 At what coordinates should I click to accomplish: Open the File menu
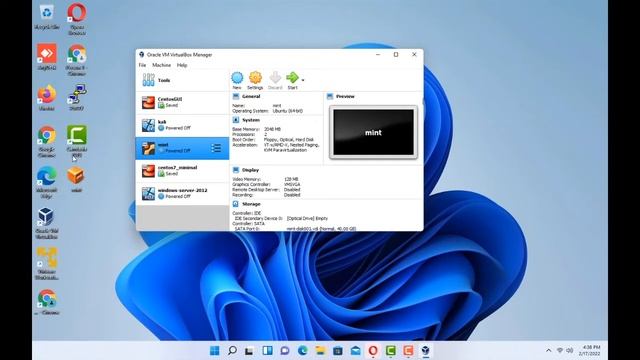(142, 65)
